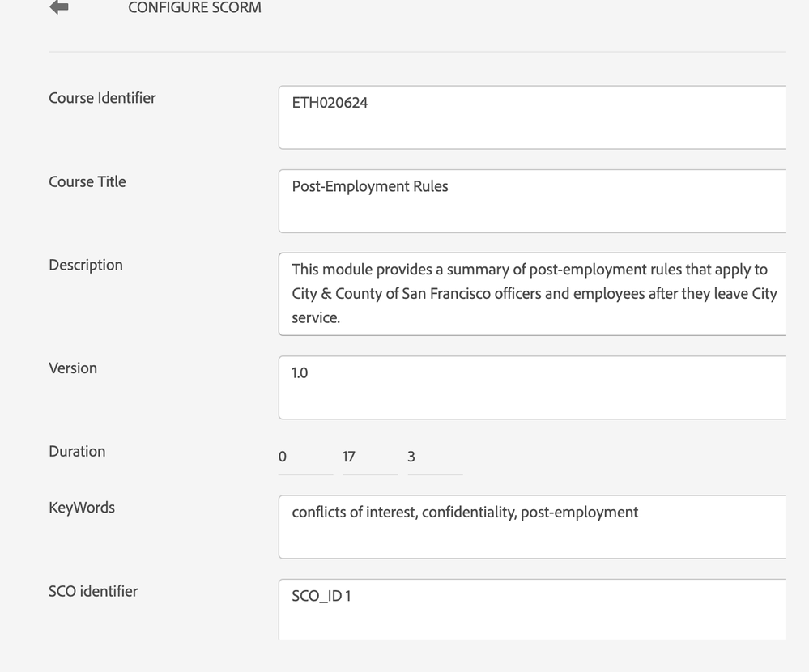Click the 'SCO identifier' label
The width and height of the screenshot is (809, 672).
pos(93,591)
